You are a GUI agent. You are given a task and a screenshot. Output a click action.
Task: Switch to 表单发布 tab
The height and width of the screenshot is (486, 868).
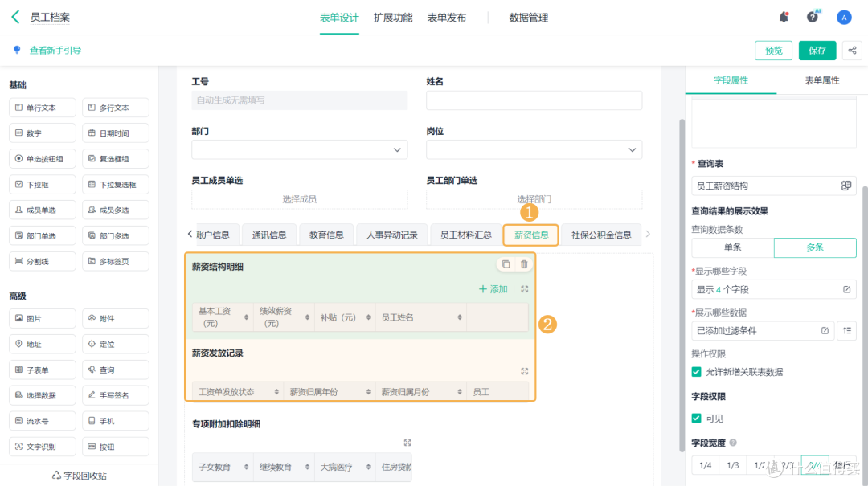(446, 18)
